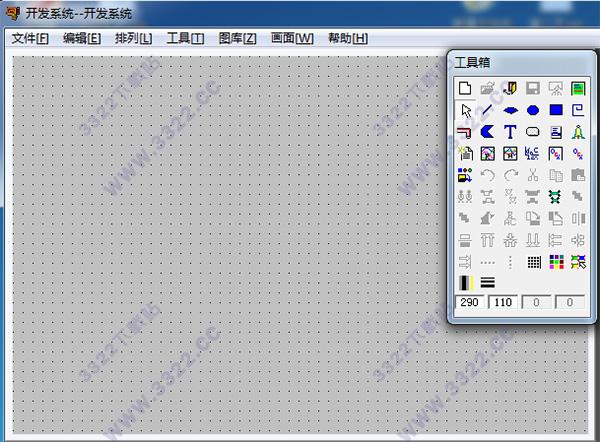Click the right double arrows align icon
The image size is (600, 442).
(x=465, y=262)
